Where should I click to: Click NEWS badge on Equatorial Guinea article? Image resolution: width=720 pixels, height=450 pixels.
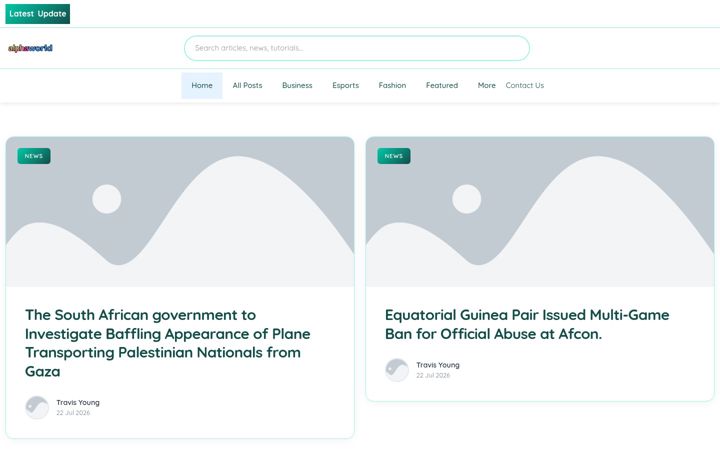(394, 156)
